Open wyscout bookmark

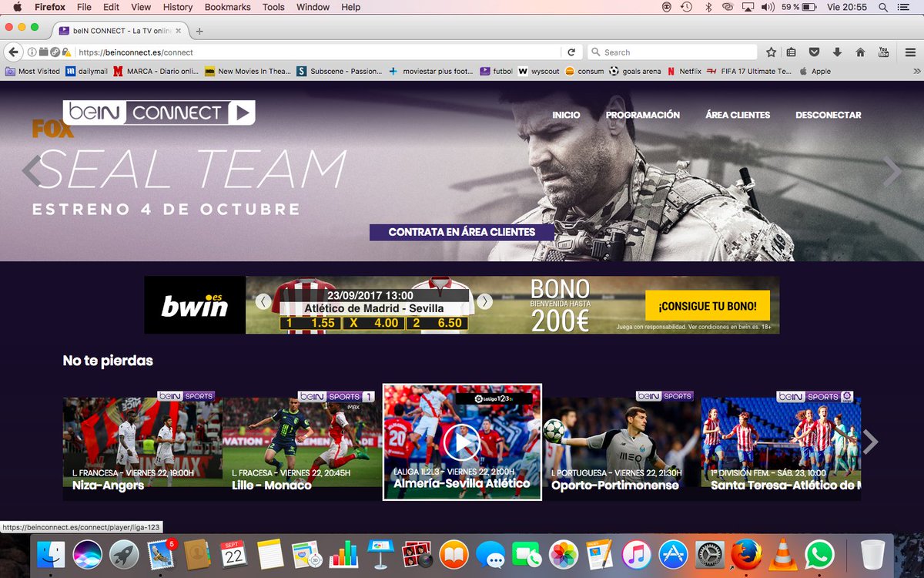(x=538, y=71)
